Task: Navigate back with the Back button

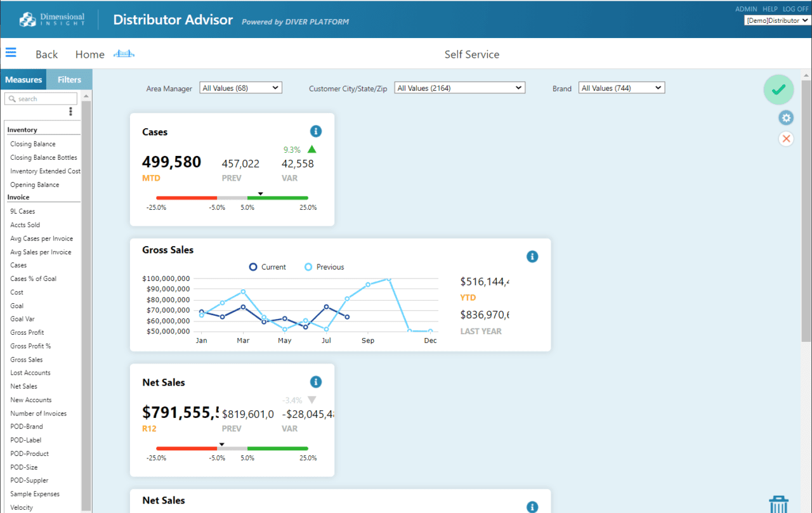Action: pos(46,54)
